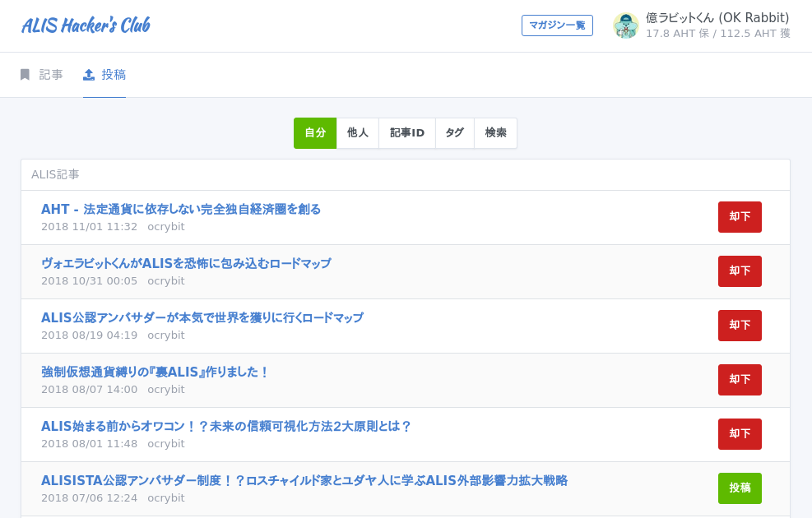Viewport: 812px width, 518px height.
Task: Open ALIS始まる前からオワコン article
Action: coord(226,426)
